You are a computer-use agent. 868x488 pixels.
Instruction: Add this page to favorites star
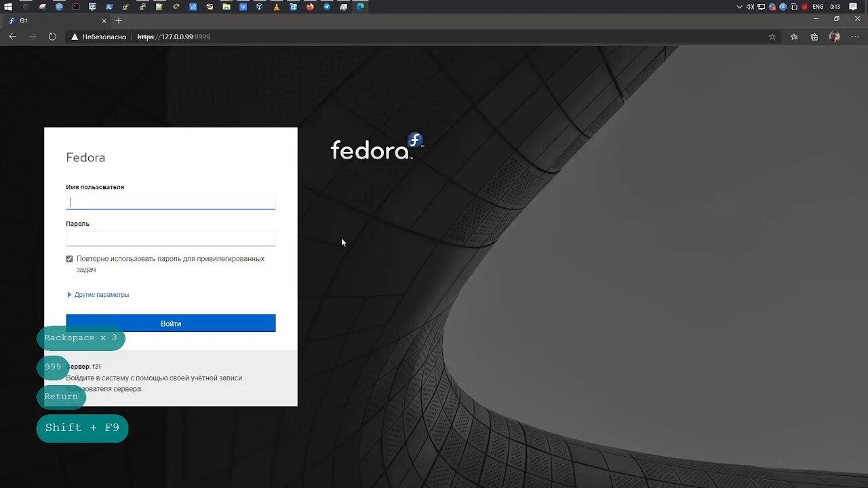[772, 37]
